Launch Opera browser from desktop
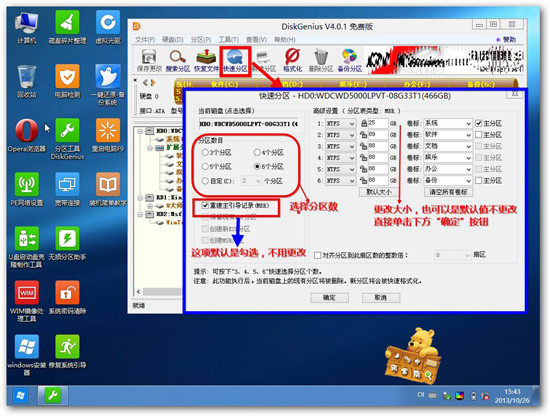Image resolution: width=550 pixels, height=416 pixels. tap(27, 135)
